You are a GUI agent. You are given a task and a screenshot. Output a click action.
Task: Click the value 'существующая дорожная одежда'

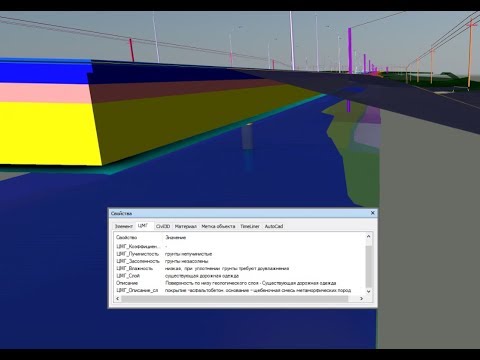[x=202, y=276]
